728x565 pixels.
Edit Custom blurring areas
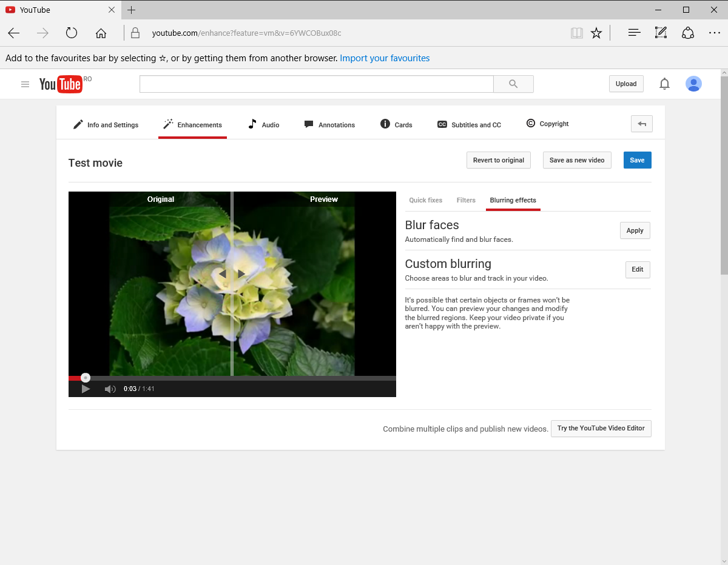click(638, 270)
